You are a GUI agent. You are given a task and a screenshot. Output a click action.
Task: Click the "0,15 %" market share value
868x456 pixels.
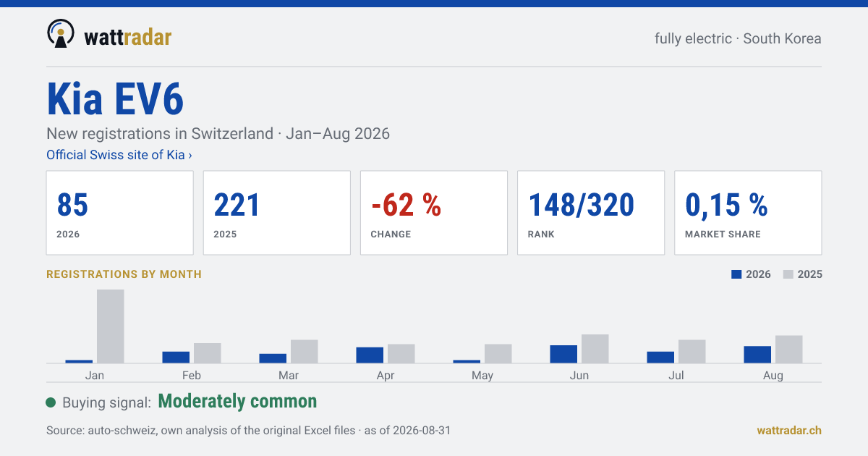pyautogui.click(x=726, y=206)
